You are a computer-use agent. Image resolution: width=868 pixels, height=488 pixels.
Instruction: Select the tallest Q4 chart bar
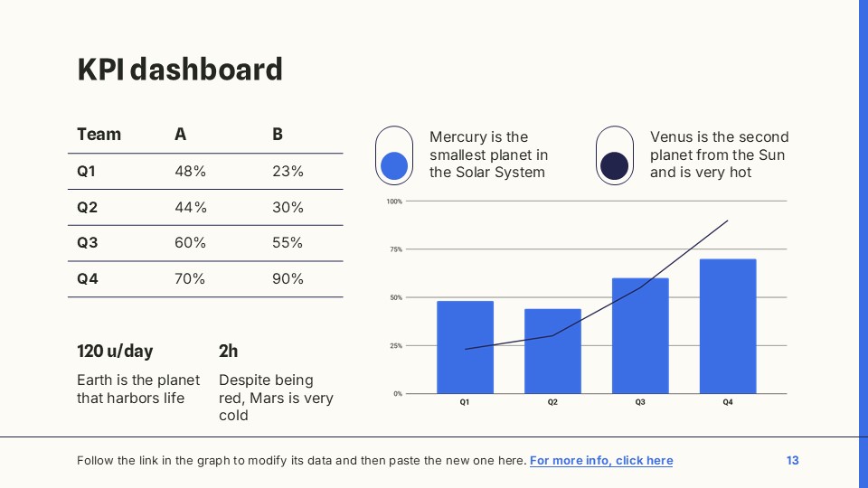click(728, 325)
